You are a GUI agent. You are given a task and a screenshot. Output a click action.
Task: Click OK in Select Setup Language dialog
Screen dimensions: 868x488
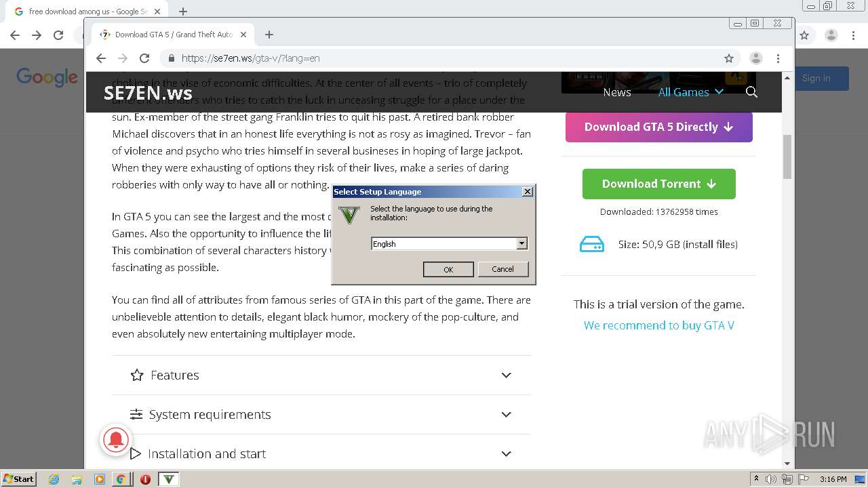point(448,269)
